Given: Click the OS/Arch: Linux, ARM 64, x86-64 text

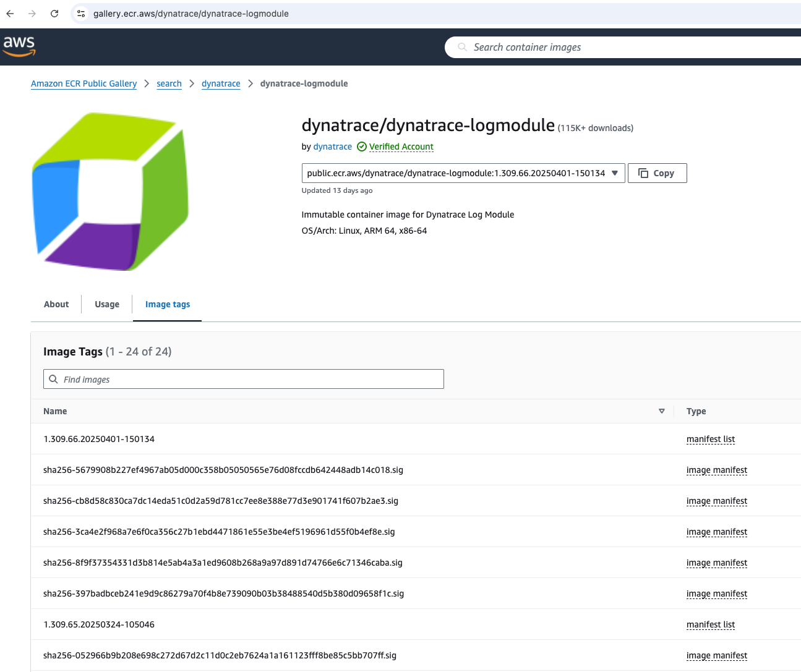Looking at the screenshot, I should pyautogui.click(x=364, y=231).
